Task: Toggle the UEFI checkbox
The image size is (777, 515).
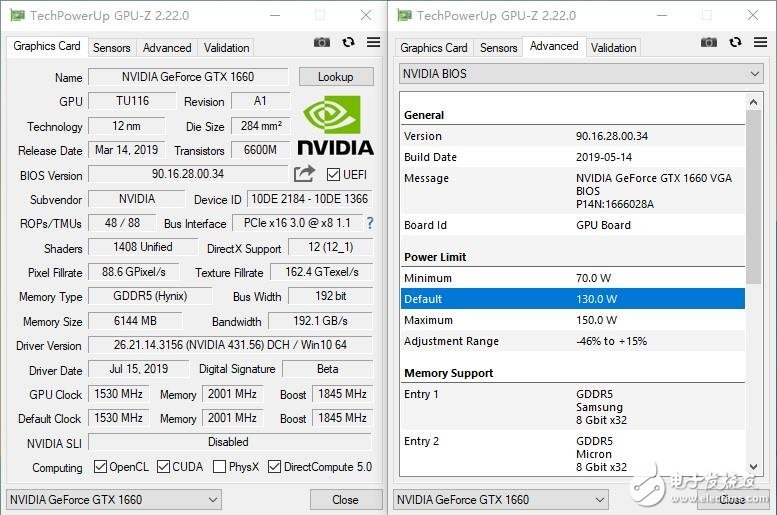Action: click(x=333, y=174)
